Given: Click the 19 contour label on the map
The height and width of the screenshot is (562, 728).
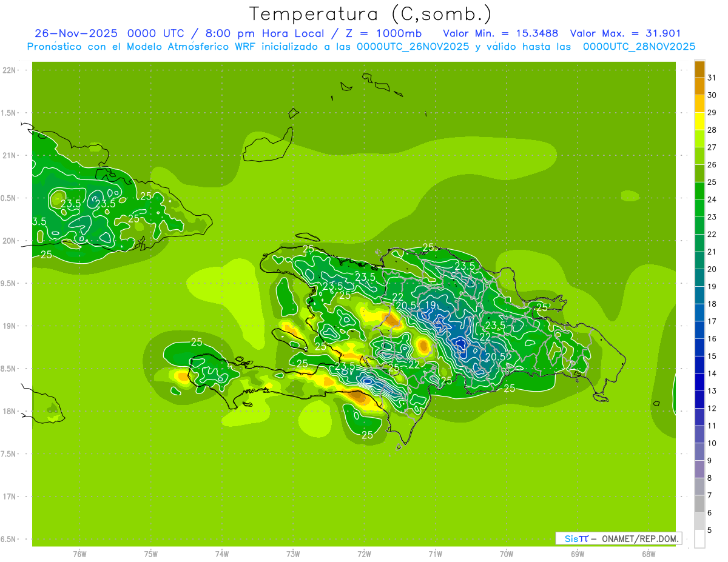Looking at the screenshot, I should click(431, 305).
